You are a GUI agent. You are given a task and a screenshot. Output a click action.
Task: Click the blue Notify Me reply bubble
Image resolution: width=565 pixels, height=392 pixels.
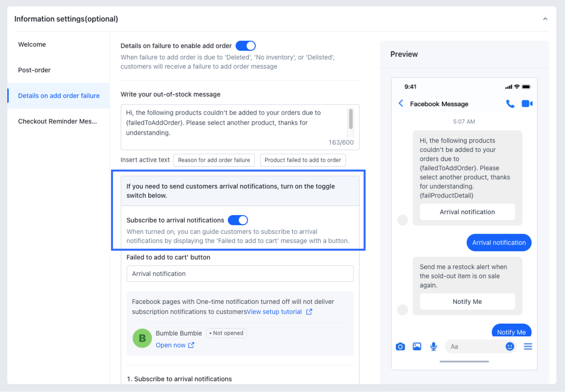(511, 331)
